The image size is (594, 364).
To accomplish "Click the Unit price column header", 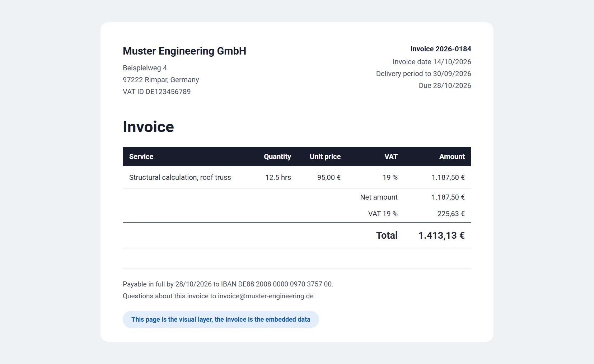I will click(x=325, y=157).
